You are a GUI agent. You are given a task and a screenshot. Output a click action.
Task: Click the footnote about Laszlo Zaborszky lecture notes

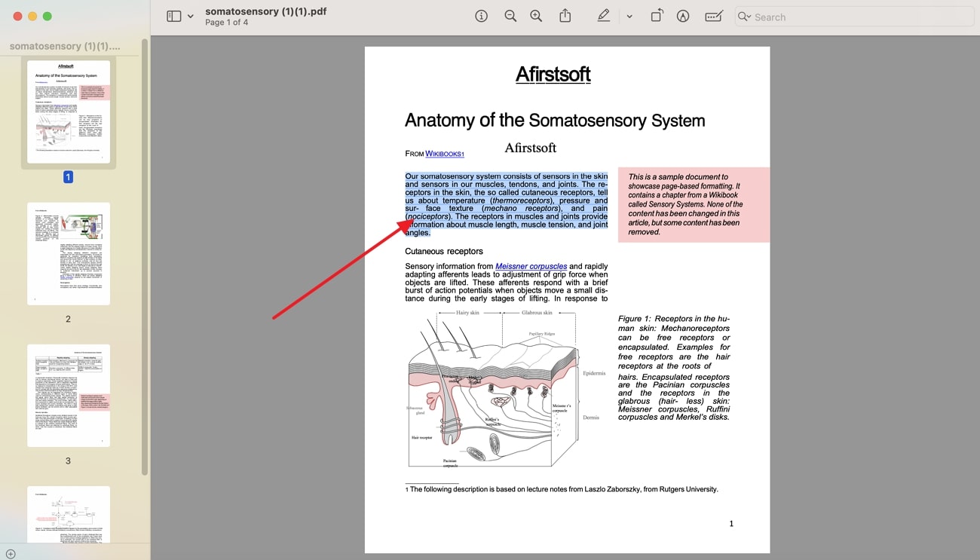pyautogui.click(x=562, y=489)
